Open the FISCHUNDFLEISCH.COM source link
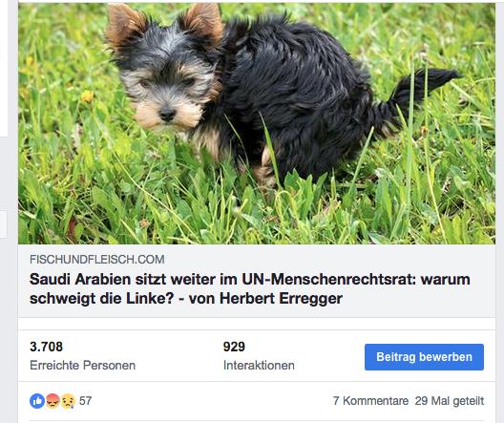This screenshot has width=504, height=423. [x=97, y=260]
